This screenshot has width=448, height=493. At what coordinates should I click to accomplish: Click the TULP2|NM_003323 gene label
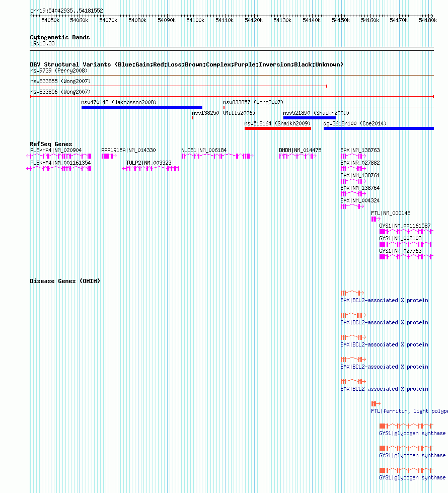148,163
